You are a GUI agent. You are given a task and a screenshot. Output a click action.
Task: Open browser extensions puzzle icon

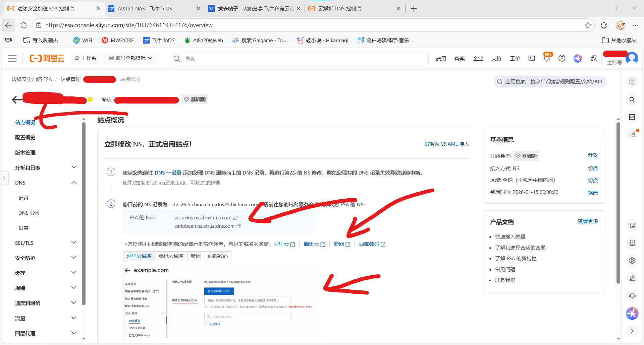pyautogui.click(x=604, y=25)
